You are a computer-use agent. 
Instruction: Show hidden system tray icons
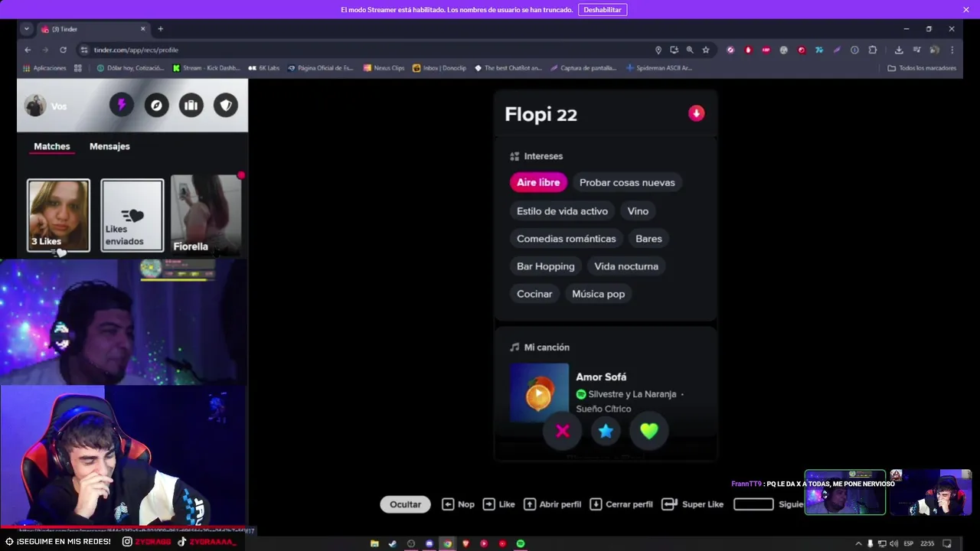(858, 543)
